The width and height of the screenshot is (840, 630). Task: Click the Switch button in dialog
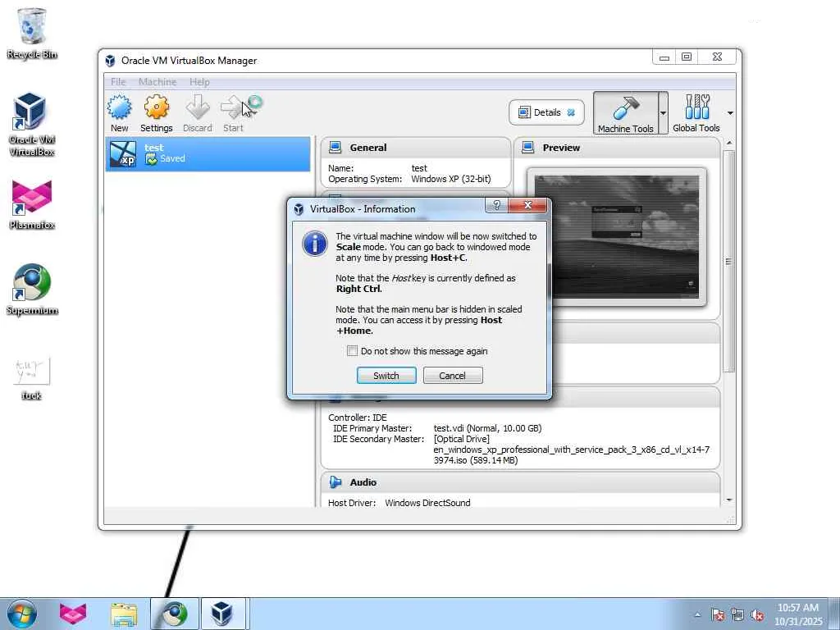386,376
